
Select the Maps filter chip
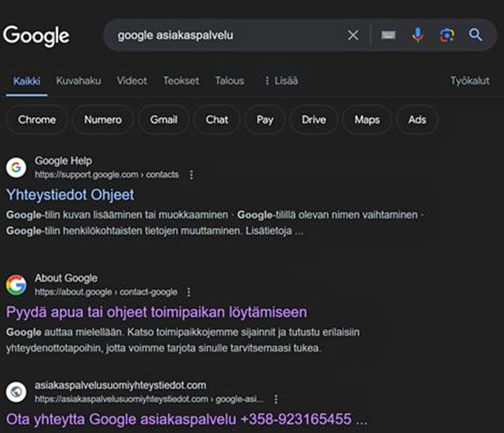click(367, 119)
